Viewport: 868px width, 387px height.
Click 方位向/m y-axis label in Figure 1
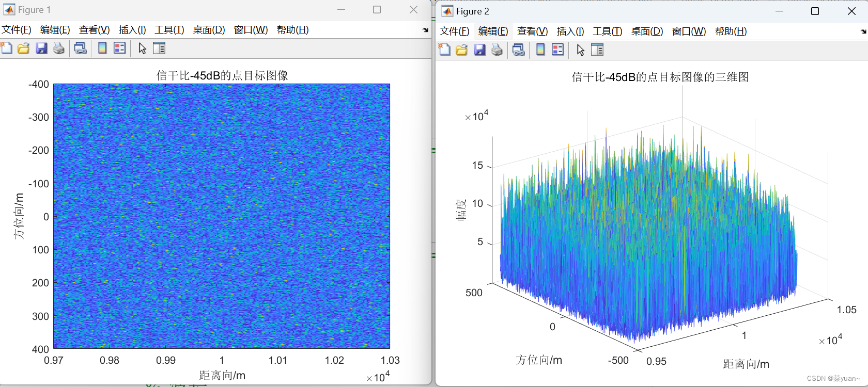[x=19, y=216]
